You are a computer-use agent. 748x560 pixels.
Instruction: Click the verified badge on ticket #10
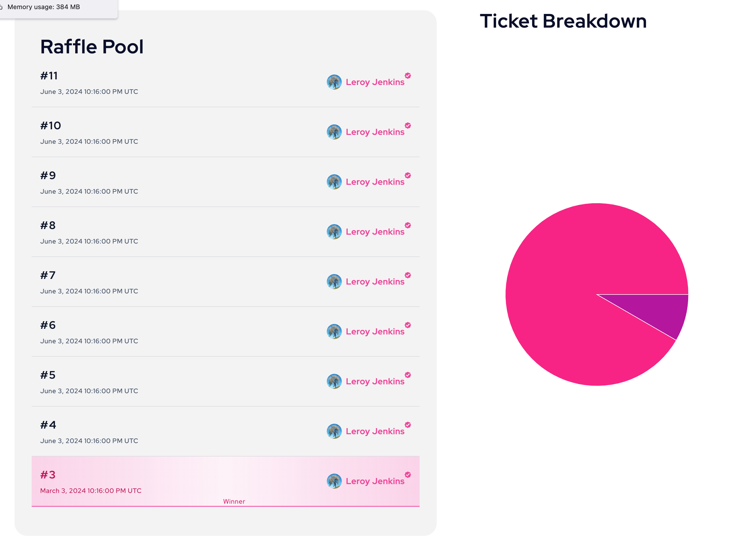408,126
